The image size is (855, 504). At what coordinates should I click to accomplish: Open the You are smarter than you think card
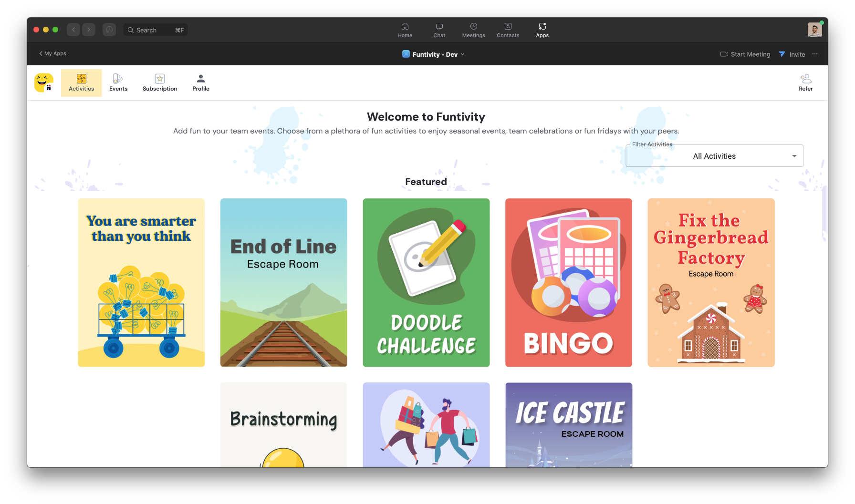point(141,283)
